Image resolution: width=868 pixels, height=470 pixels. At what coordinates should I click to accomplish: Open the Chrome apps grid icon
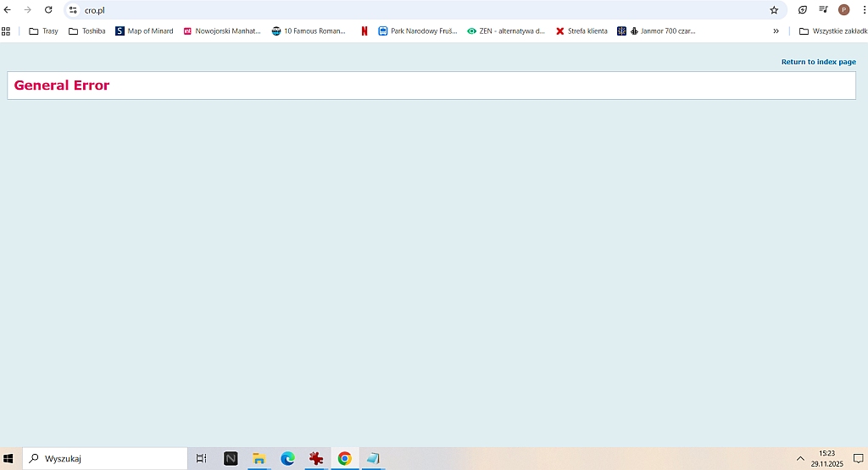tap(6, 31)
